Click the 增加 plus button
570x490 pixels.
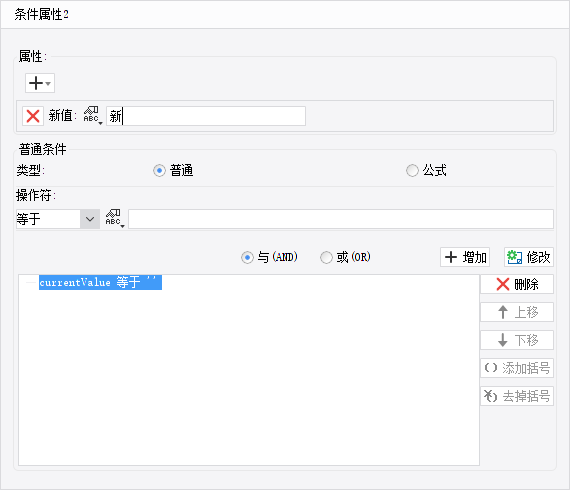click(x=465, y=257)
